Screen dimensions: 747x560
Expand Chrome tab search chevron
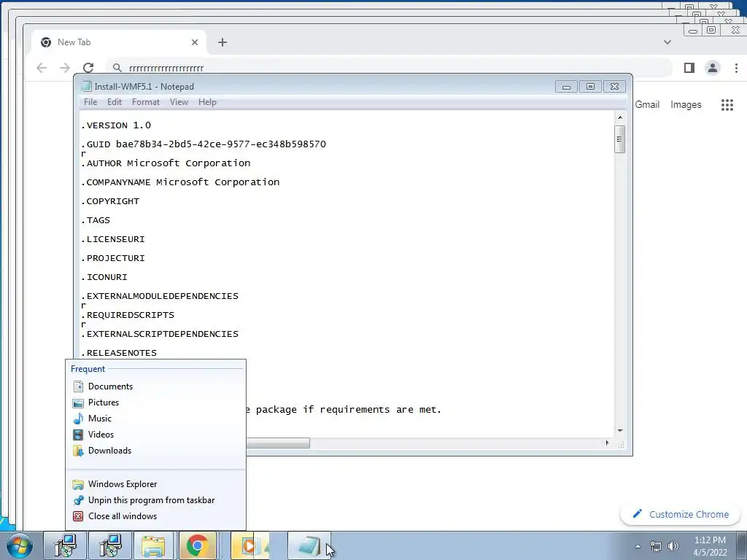tap(667, 42)
